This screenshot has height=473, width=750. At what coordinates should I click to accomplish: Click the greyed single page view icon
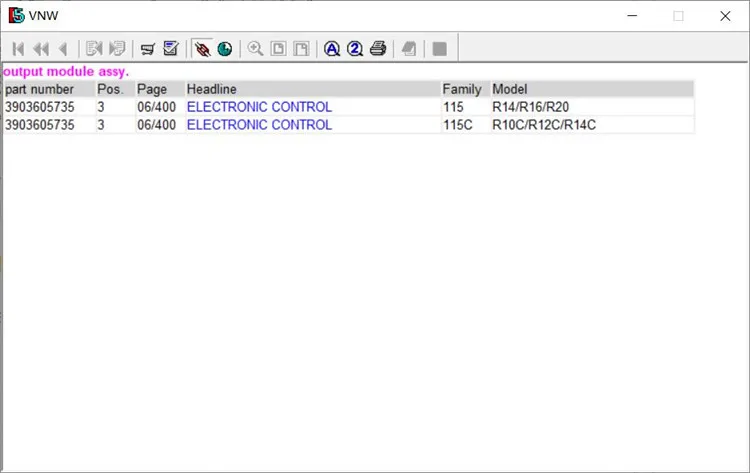[278, 49]
